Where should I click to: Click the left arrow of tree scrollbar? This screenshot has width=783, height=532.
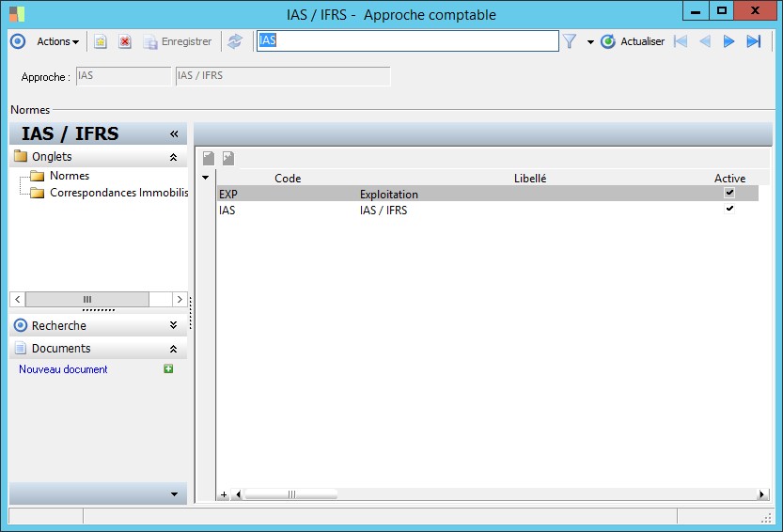(x=18, y=299)
